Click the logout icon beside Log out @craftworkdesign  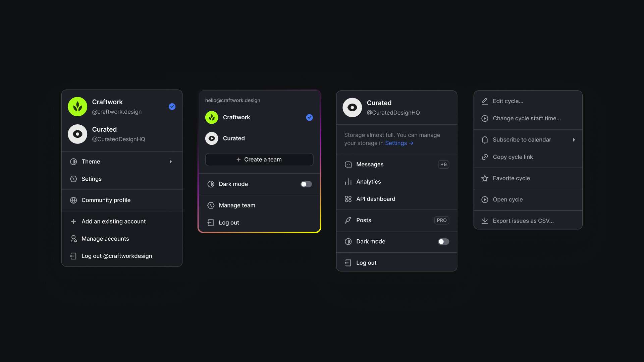(x=73, y=256)
